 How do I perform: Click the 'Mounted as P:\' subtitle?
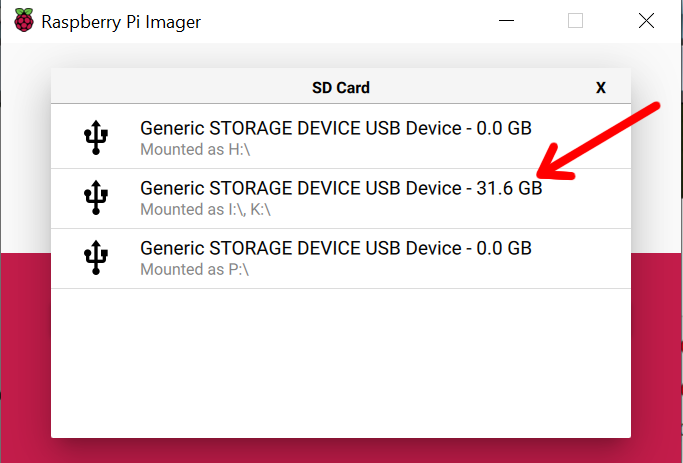click(x=194, y=270)
